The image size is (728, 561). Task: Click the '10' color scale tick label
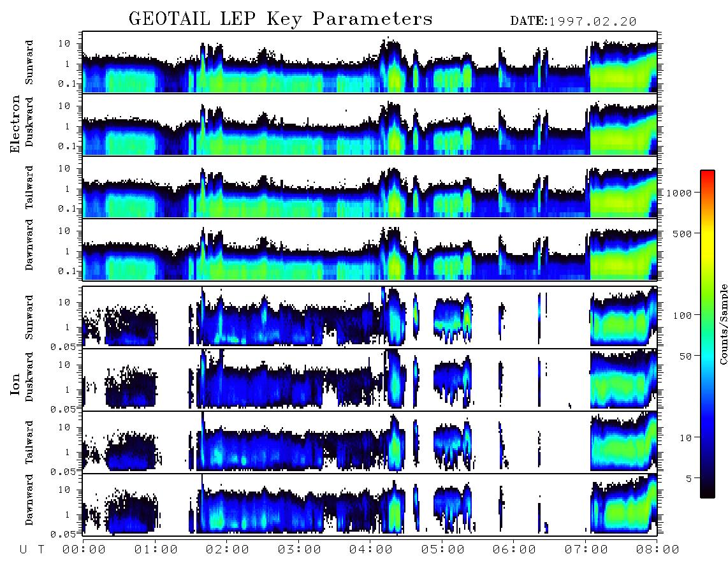coord(685,438)
